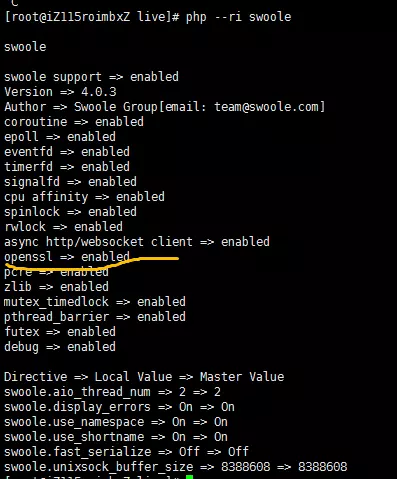
Task: Click the 'async http/websocket client' text
Action: click(x=98, y=242)
